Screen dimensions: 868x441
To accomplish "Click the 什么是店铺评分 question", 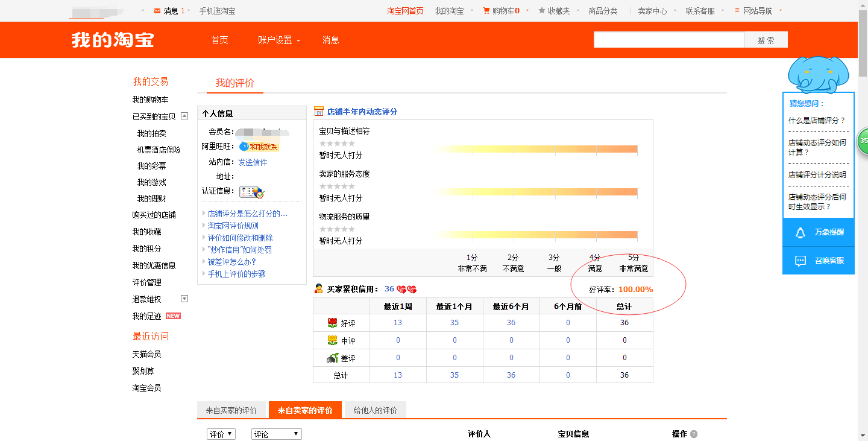I will click(817, 120).
